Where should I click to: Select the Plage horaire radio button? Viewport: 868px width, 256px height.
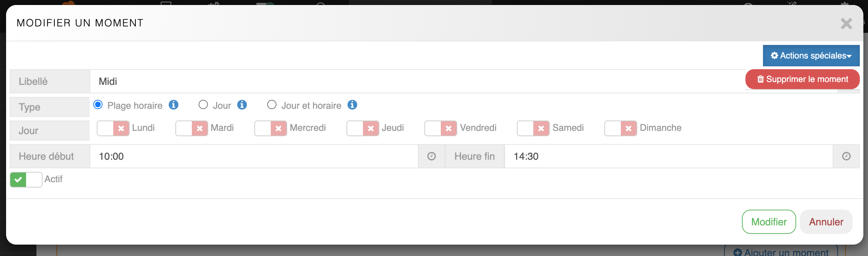coord(98,105)
